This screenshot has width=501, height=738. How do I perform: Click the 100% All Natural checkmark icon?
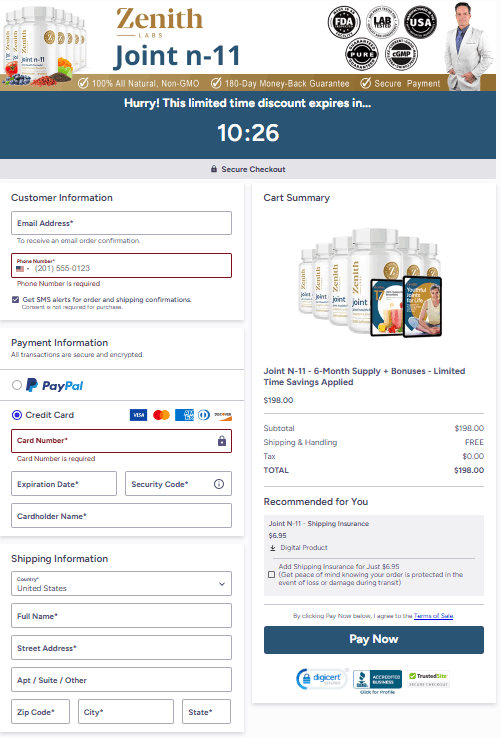(x=83, y=83)
